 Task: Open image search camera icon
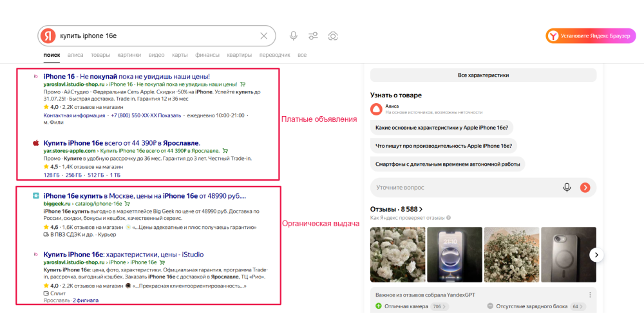(333, 36)
